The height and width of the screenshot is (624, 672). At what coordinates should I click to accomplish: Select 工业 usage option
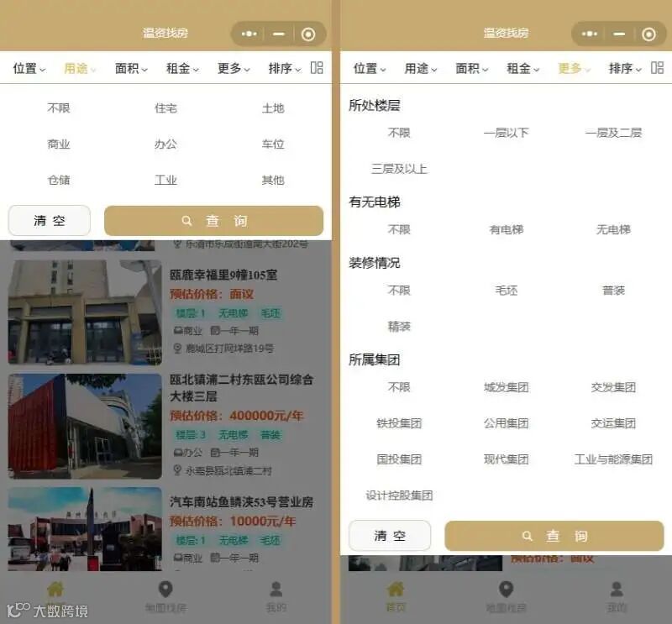(165, 180)
